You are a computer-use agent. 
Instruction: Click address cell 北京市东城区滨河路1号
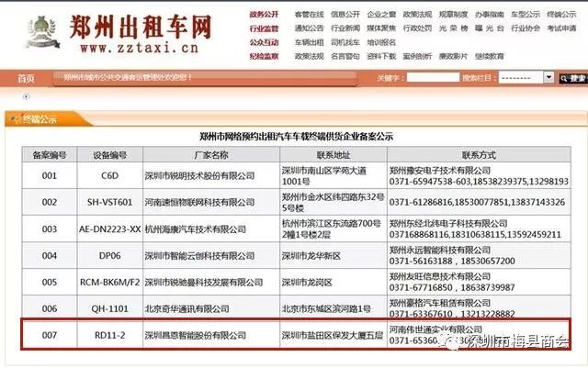point(334,308)
